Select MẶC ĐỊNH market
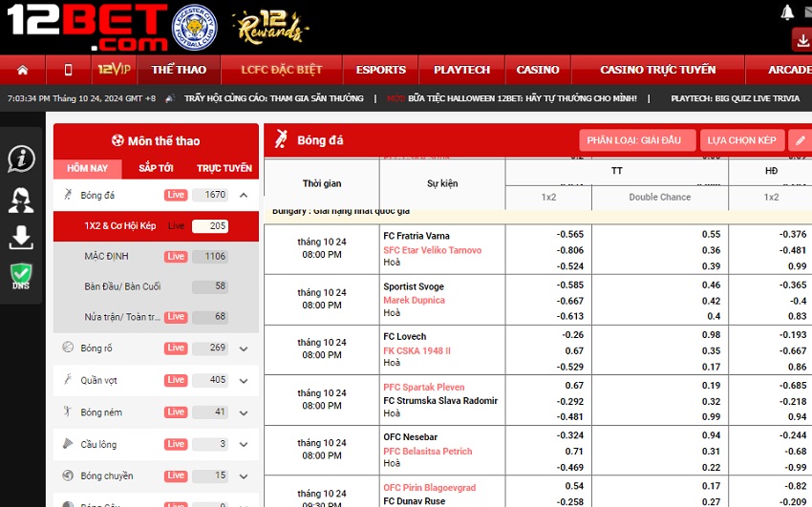The width and height of the screenshot is (812, 507). click(156, 256)
